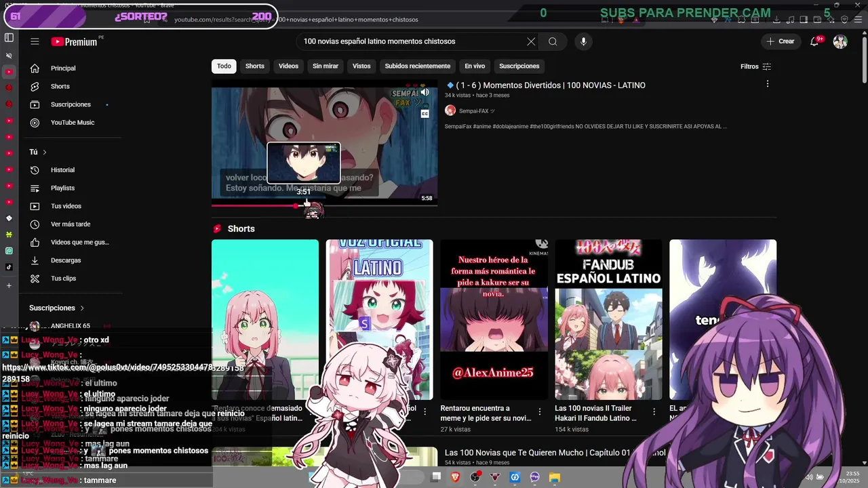Screen dimensions: 868x488
Task: Select the Subidos recientemente filter chip
Action: click(417, 66)
